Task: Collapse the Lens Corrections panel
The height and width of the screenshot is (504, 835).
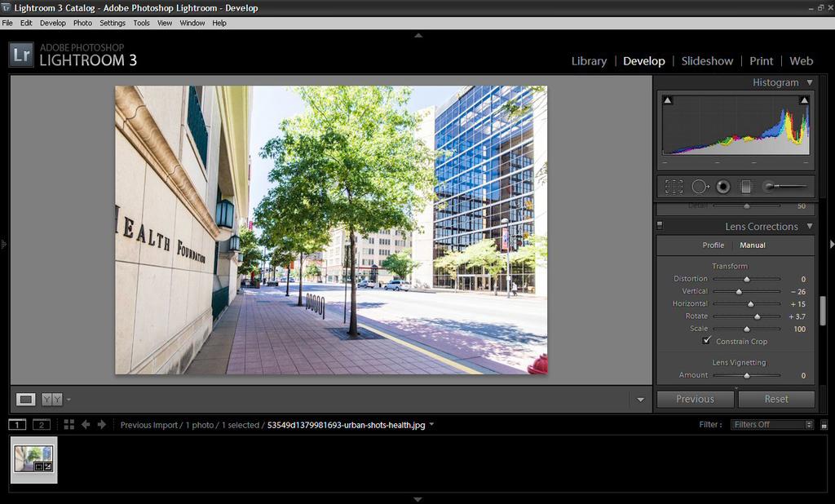Action: click(x=809, y=227)
